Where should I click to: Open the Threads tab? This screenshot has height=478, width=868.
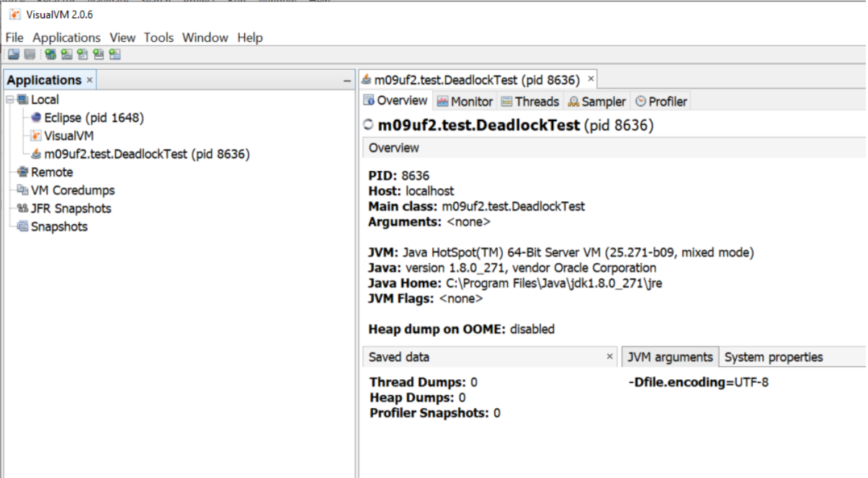click(x=530, y=102)
